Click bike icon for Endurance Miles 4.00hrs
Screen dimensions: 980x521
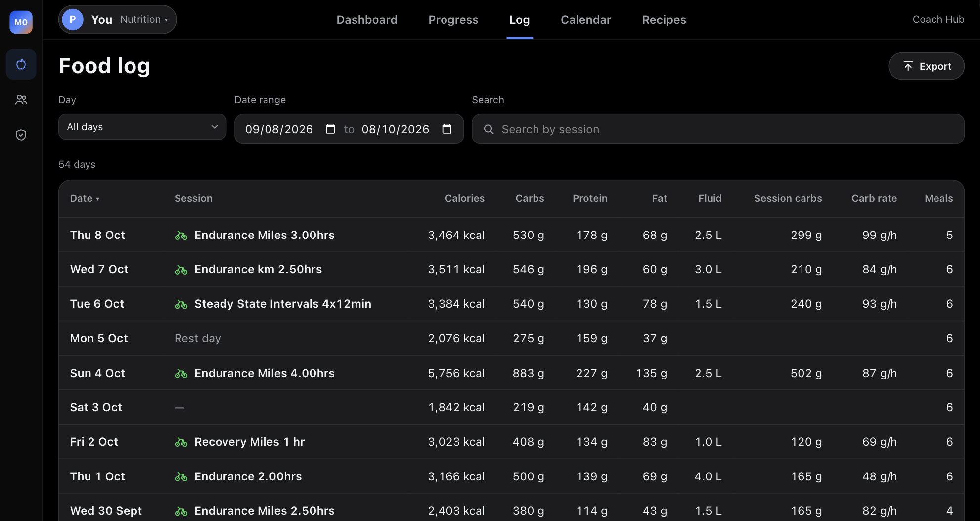(181, 374)
